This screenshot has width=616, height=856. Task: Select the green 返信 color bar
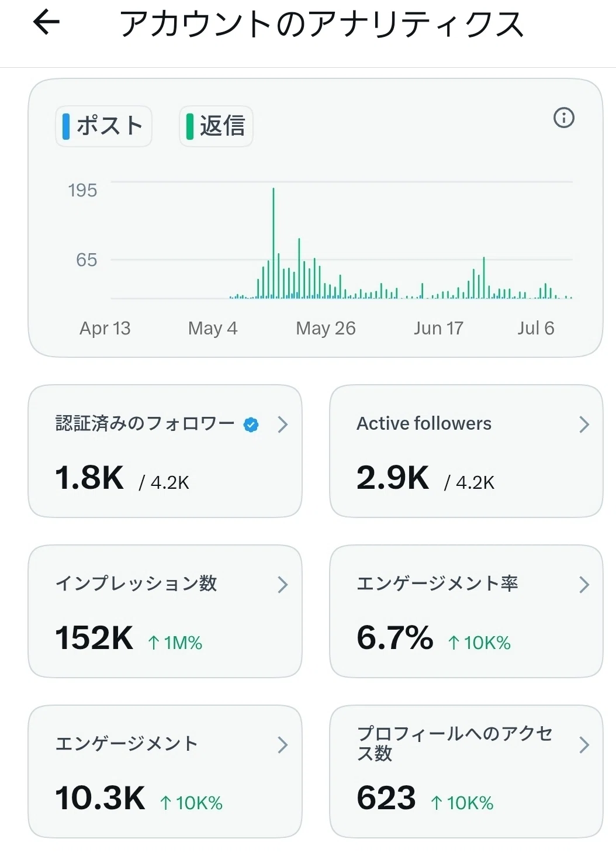click(190, 126)
